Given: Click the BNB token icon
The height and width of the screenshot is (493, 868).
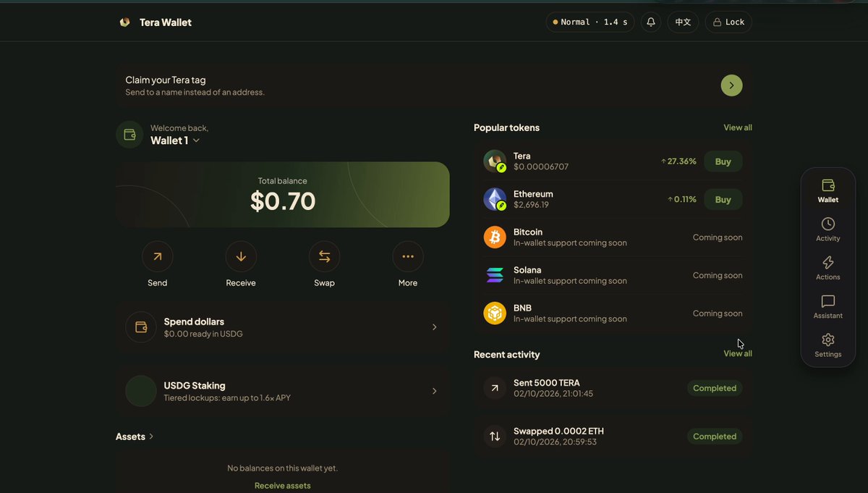Looking at the screenshot, I should (495, 313).
